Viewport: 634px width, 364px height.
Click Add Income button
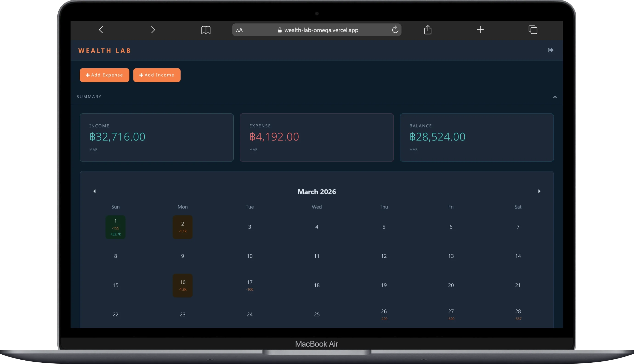(x=157, y=75)
